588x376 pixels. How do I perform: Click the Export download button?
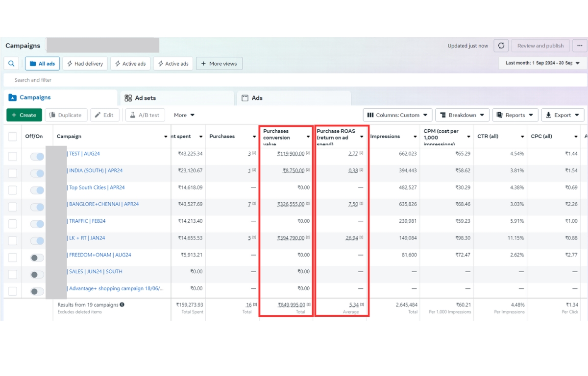coord(563,115)
